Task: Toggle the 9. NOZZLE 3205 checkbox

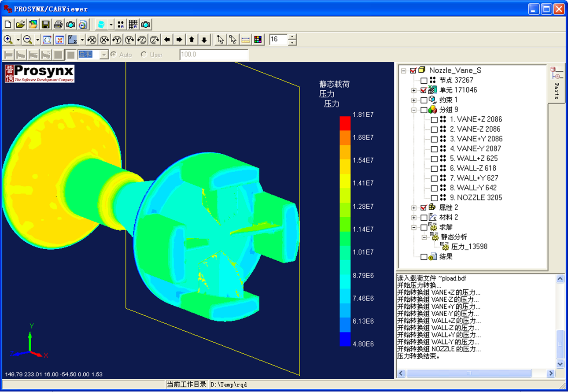Action: (434, 198)
